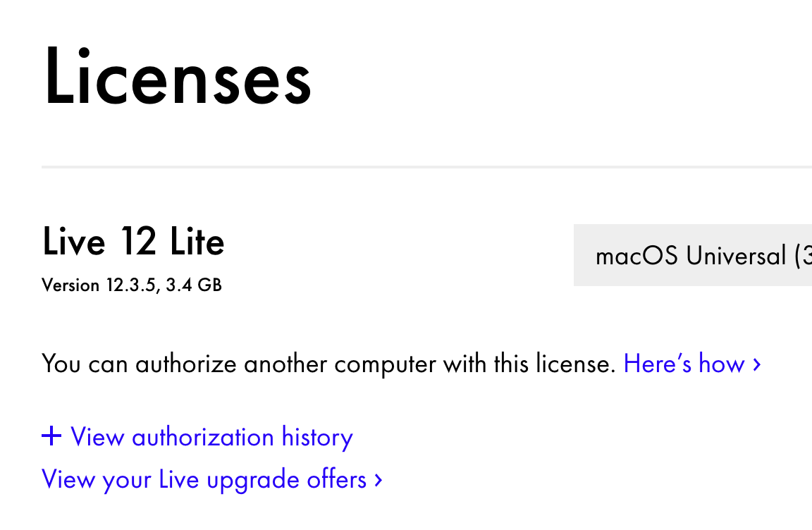Click the sentence about authorizing another computer
812x530 pixels.
coord(328,364)
